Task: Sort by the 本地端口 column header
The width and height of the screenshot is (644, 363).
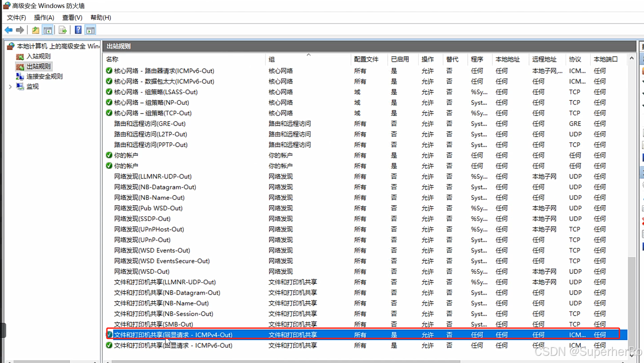Action: click(x=609, y=59)
